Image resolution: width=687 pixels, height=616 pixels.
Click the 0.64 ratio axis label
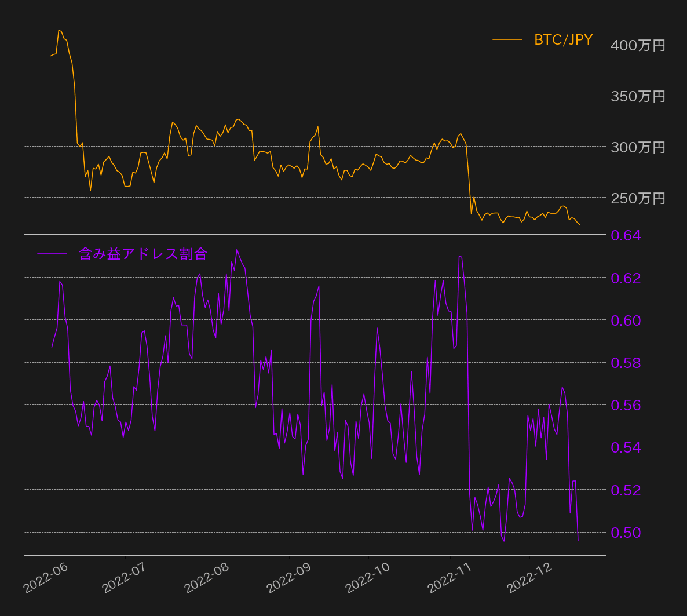coord(626,236)
